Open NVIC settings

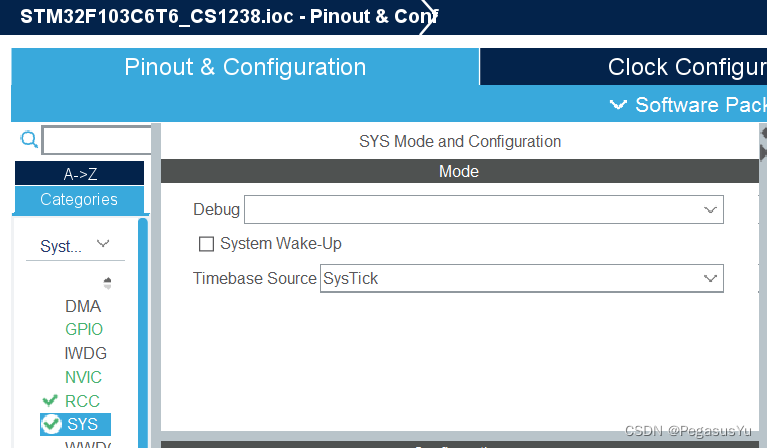[83, 377]
